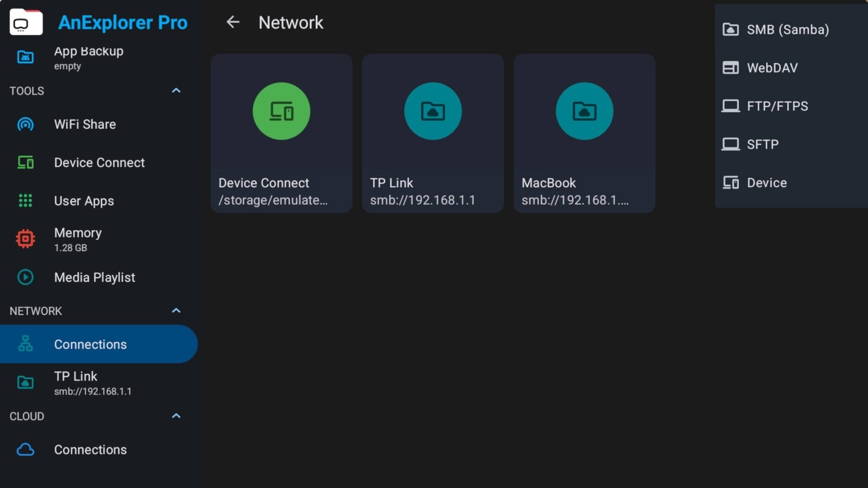The width and height of the screenshot is (868, 488).
Task: Click the App Backup folder icon
Action: coord(25,57)
